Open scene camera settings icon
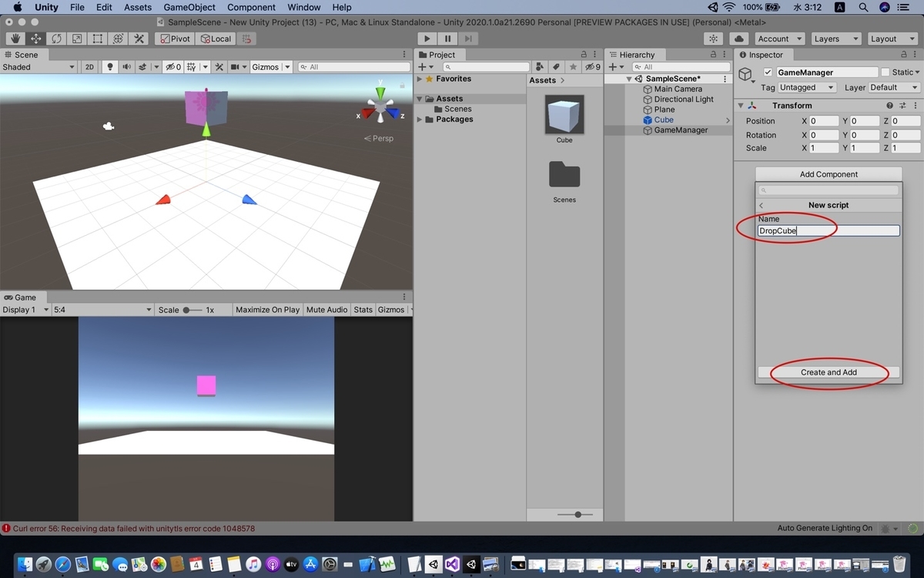The image size is (924, 578). pyautogui.click(x=235, y=67)
